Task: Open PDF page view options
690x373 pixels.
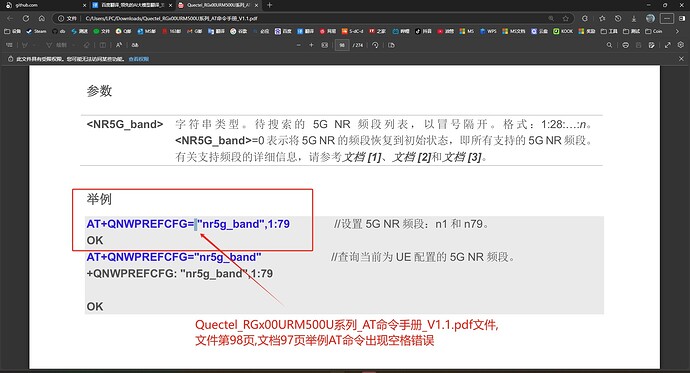Action: click(391, 45)
